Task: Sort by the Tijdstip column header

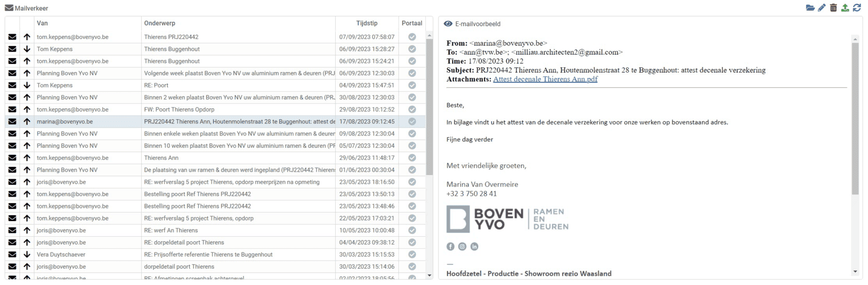Action: coord(367,23)
